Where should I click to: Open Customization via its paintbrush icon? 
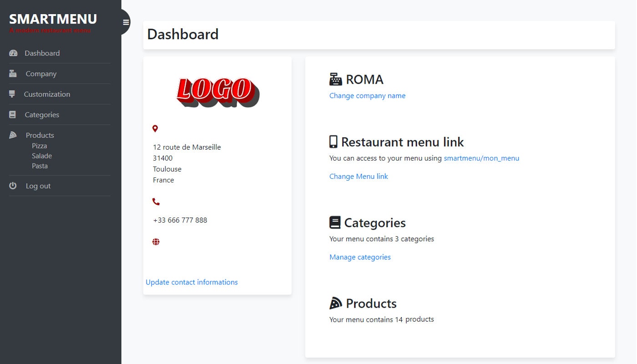pyautogui.click(x=13, y=94)
